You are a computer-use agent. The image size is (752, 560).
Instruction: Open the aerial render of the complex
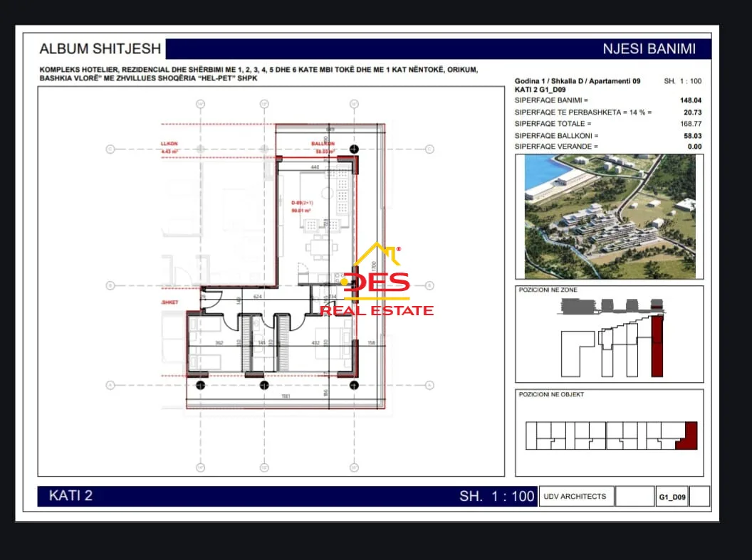(610, 216)
